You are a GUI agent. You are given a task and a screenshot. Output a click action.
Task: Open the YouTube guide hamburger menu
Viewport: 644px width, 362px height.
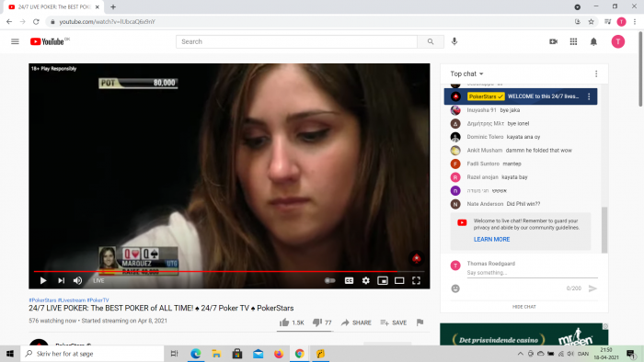15,41
